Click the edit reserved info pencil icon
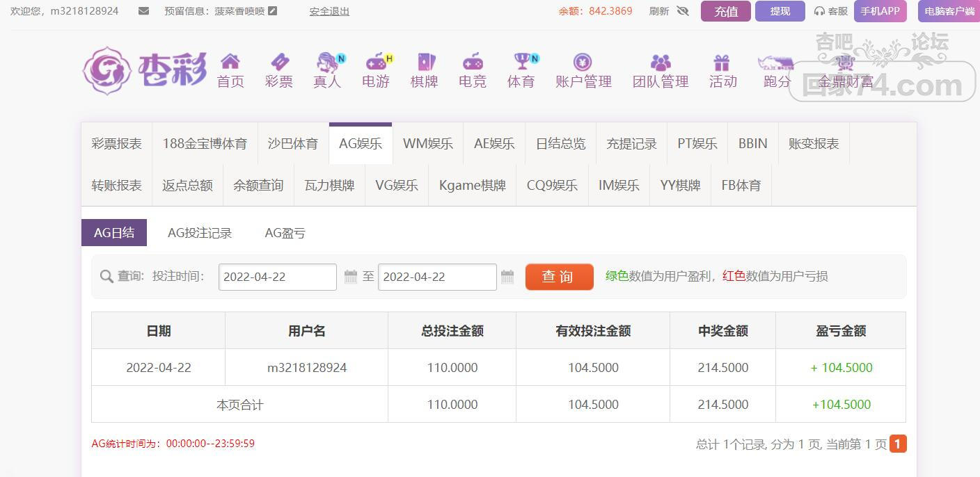The width and height of the screenshot is (980, 477). pos(273,11)
